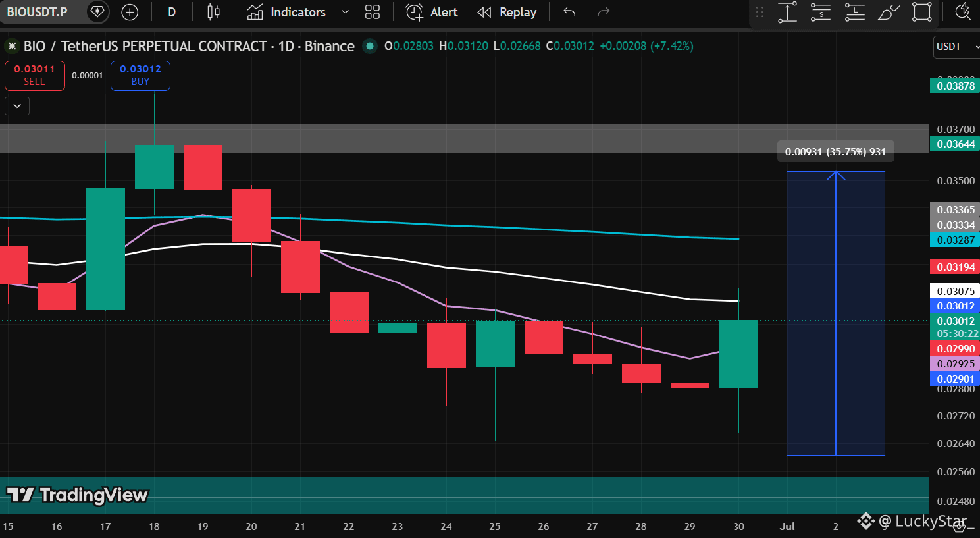The width and height of the screenshot is (980, 538).
Task: Open quick search lightning magnifier
Action: point(963,12)
